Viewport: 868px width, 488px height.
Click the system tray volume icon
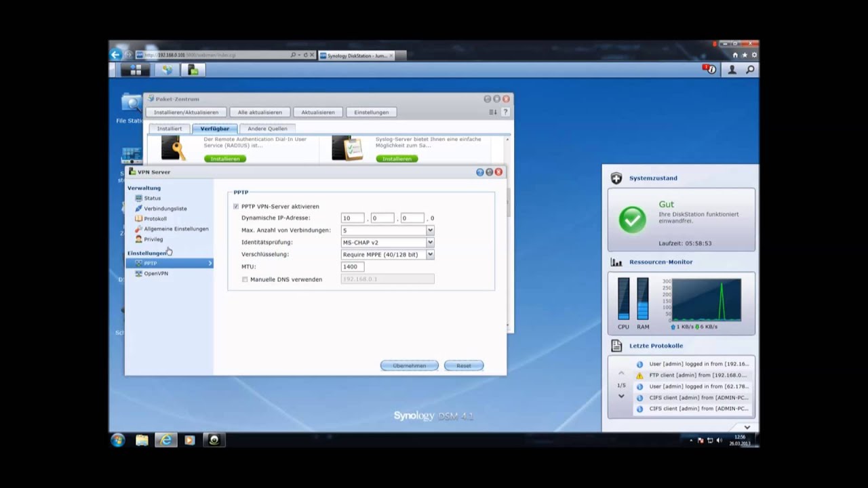click(x=719, y=441)
